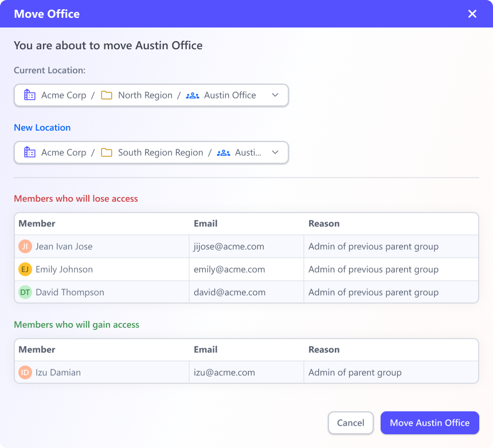This screenshot has height=448, width=493.
Task: Click the JI avatar for Jean Ivan Jose
Action: point(25,246)
